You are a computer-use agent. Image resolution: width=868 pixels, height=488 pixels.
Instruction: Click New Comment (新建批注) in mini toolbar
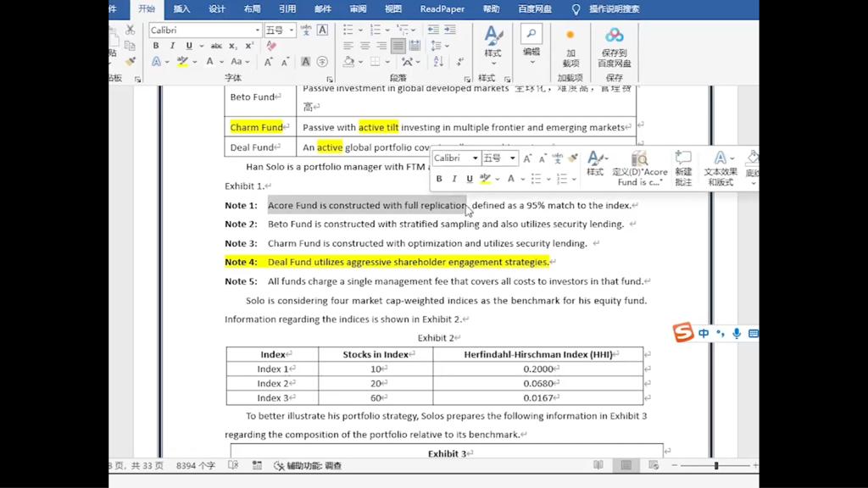684,169
